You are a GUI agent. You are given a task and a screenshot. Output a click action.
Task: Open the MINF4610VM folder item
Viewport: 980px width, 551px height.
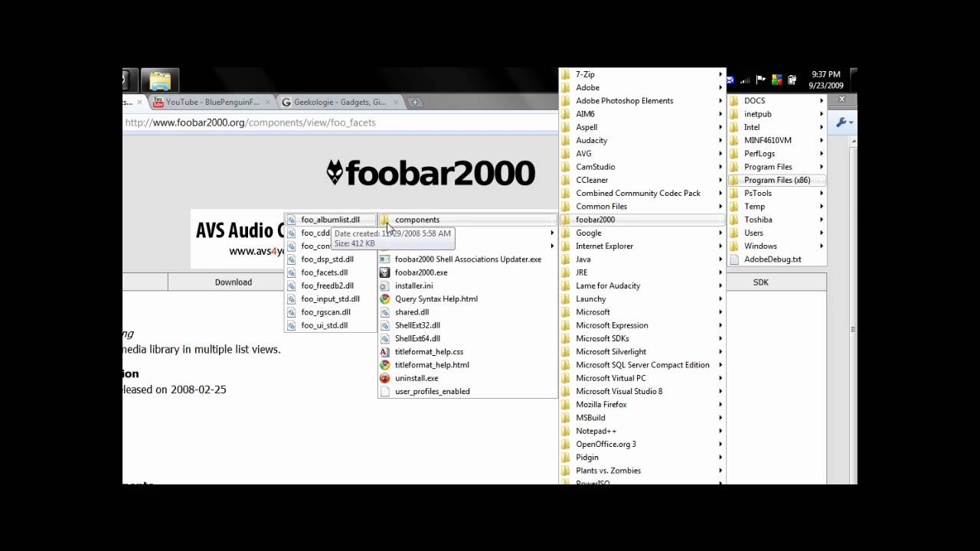(x=777, y=141)
